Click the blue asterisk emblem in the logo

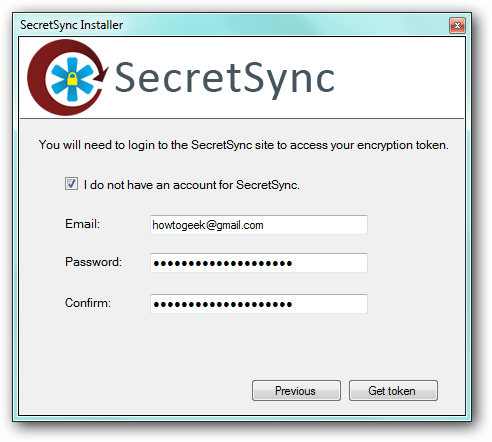tap(72, 79)
